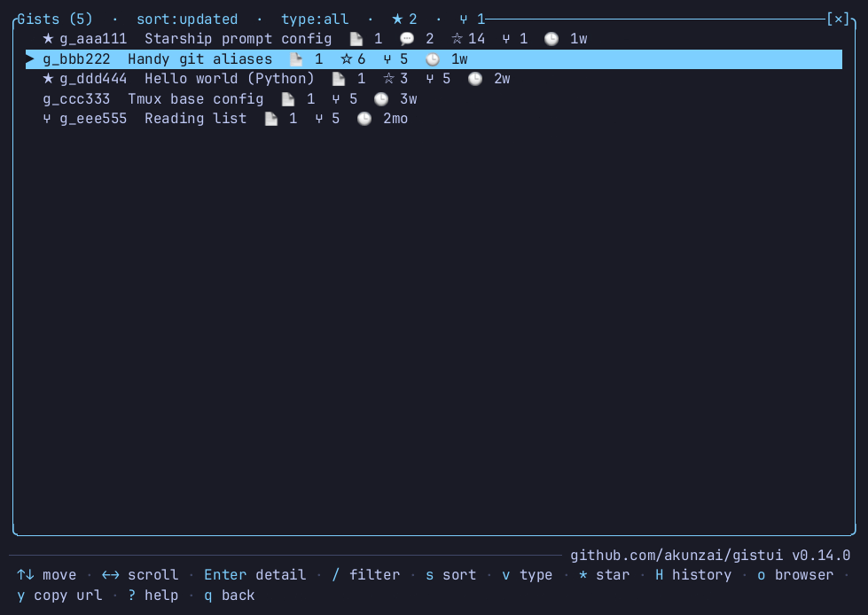Click the selection arrow on g_bbb222 row

point(30,59)
